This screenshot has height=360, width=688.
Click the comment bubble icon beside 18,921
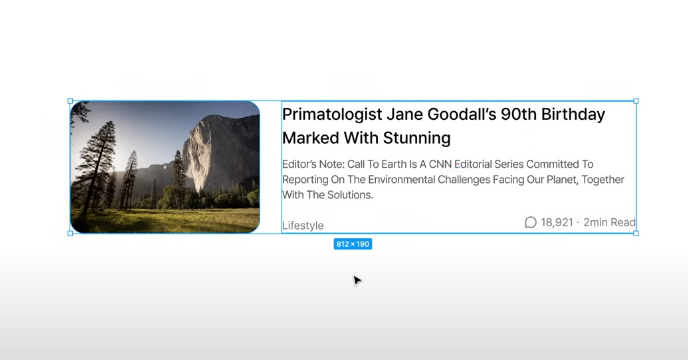click(x=530, y=223)
